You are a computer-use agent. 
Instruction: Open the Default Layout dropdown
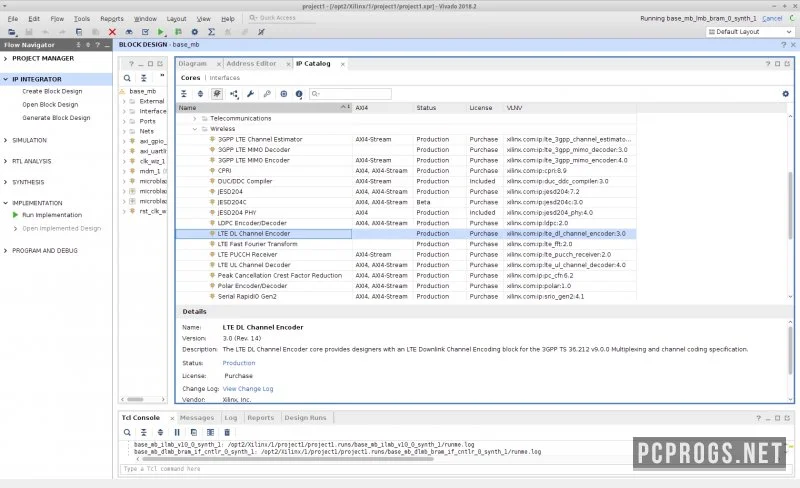[750, 32]
